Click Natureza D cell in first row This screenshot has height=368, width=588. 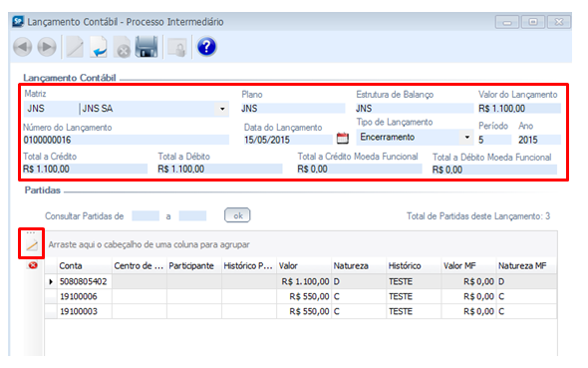(359, 281)
